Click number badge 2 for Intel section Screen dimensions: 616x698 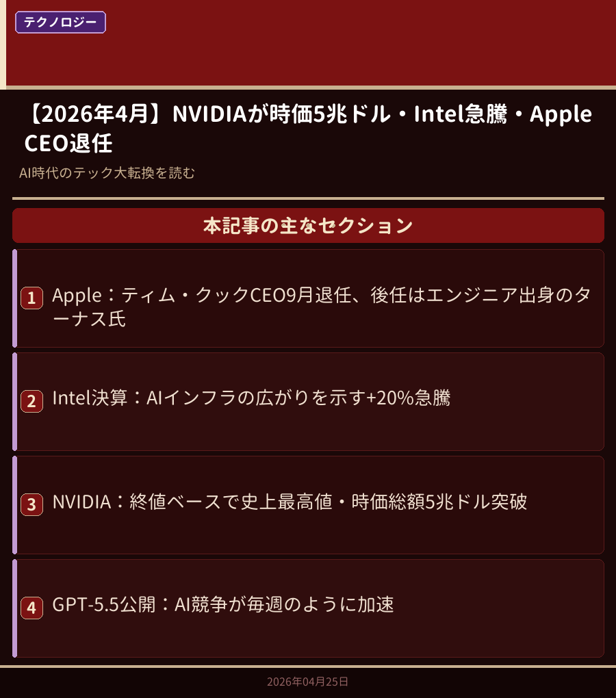click(31, 401)
